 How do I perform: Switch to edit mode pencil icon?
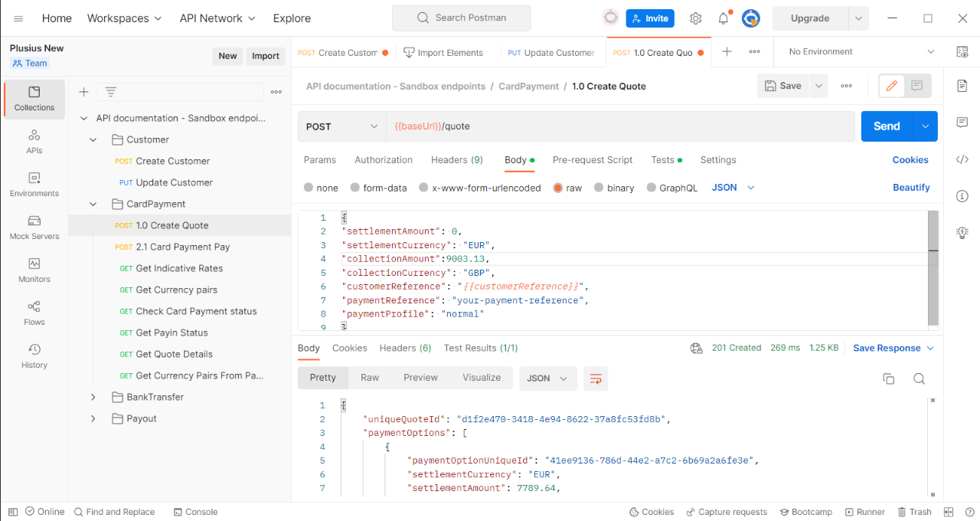point(891,86)
